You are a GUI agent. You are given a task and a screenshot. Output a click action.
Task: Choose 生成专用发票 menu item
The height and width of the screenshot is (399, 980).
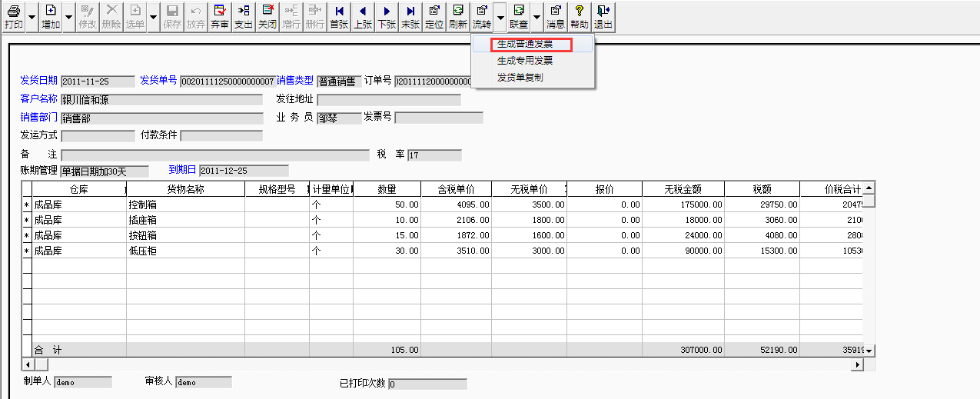(524, 61)
